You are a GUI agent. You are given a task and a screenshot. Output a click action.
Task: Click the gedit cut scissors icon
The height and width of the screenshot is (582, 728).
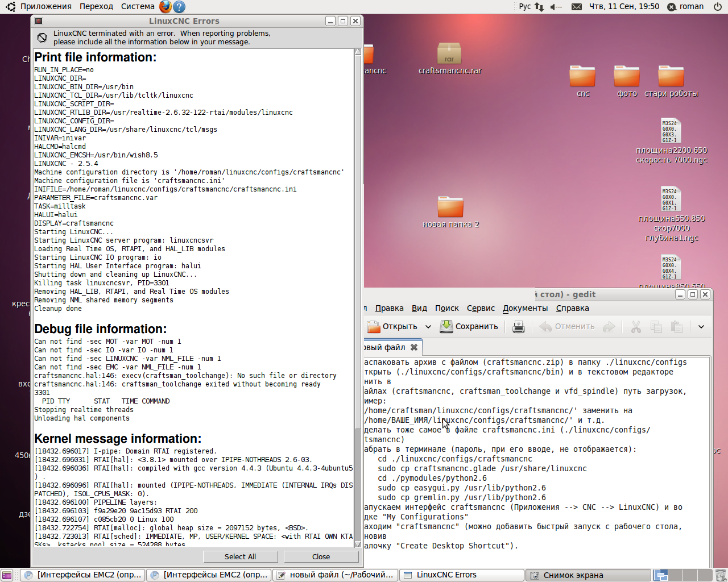636,327
